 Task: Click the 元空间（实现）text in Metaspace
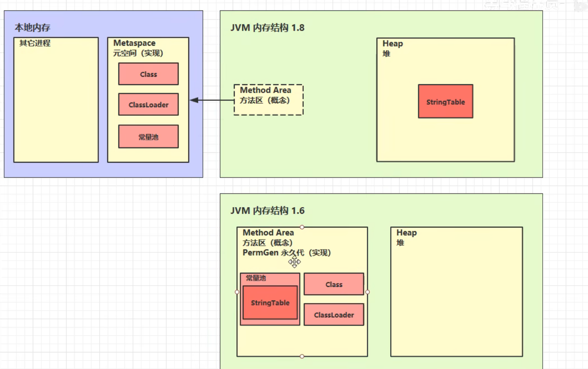(x=138, y=53)
